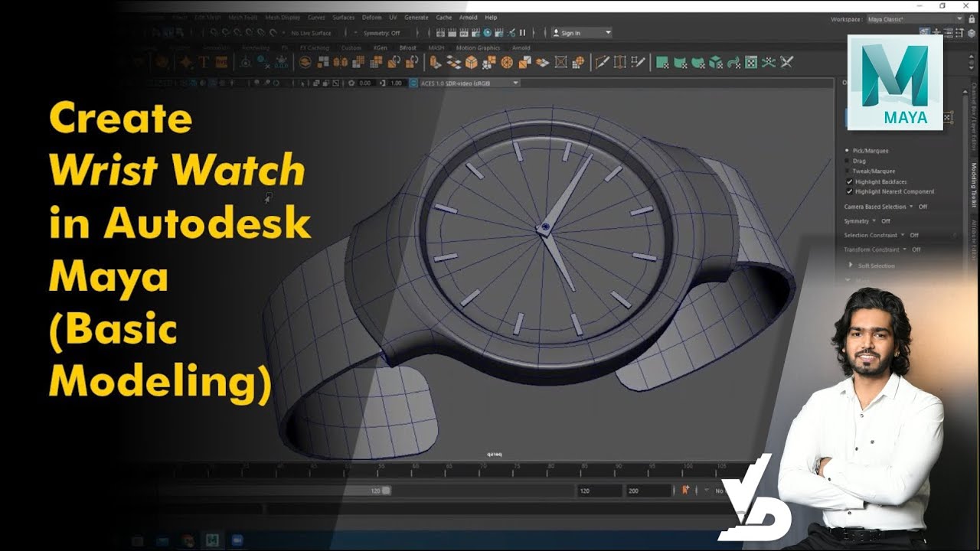
Task: Open the Curves menu
Action: (x=315, y=17)
